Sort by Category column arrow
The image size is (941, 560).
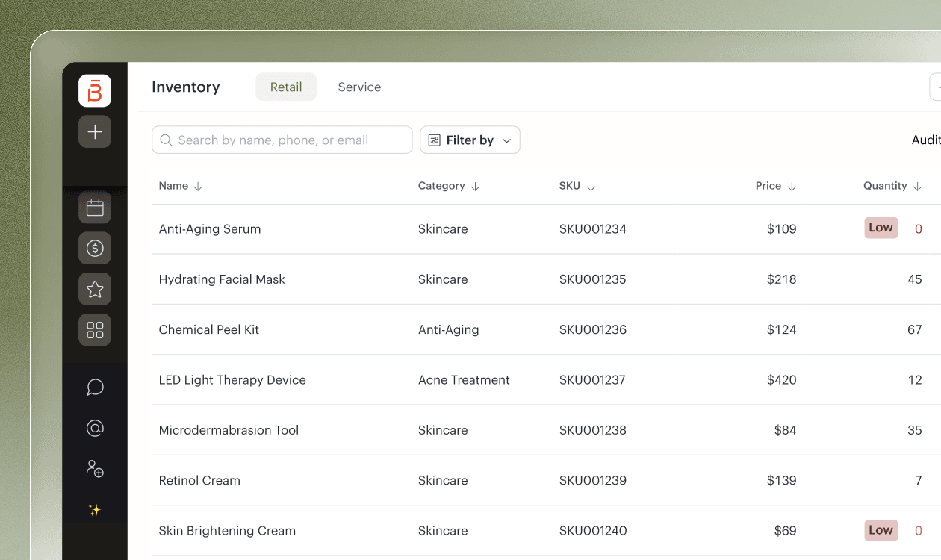point(476,187)
